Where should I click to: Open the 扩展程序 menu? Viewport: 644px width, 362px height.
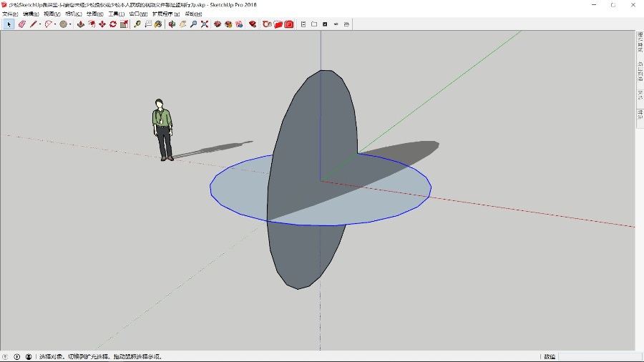point(166,14)
